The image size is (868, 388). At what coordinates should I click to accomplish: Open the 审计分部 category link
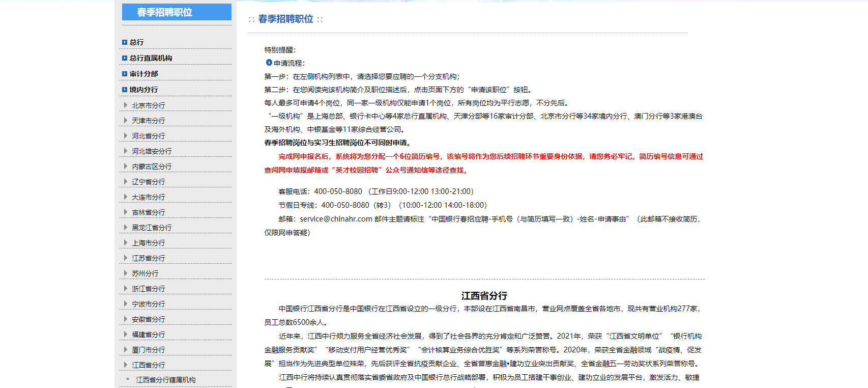(143, 74)
